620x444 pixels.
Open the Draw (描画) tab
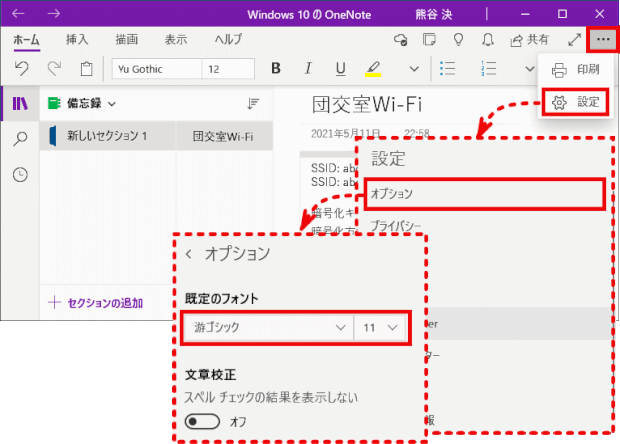click(x=127, y=40)
